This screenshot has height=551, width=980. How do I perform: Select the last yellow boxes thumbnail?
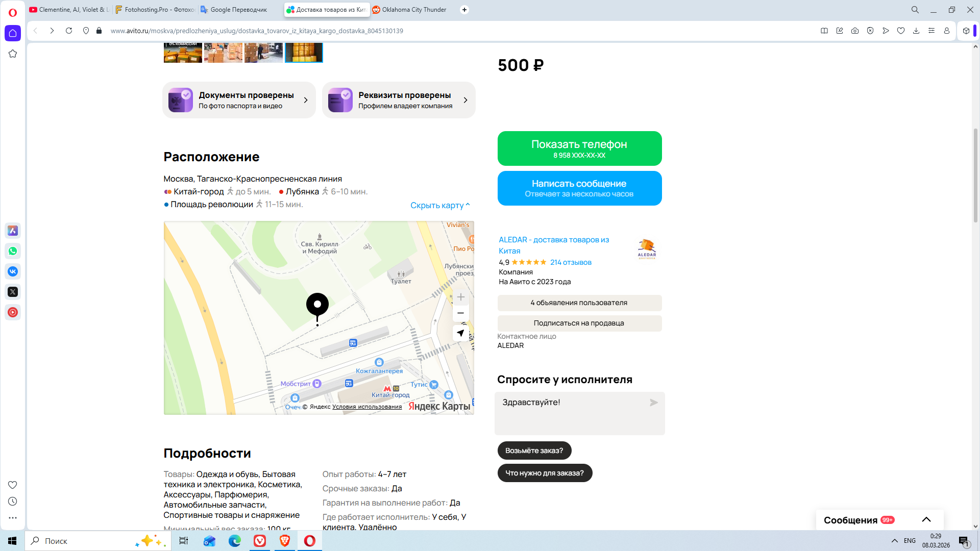click(304, 52)
